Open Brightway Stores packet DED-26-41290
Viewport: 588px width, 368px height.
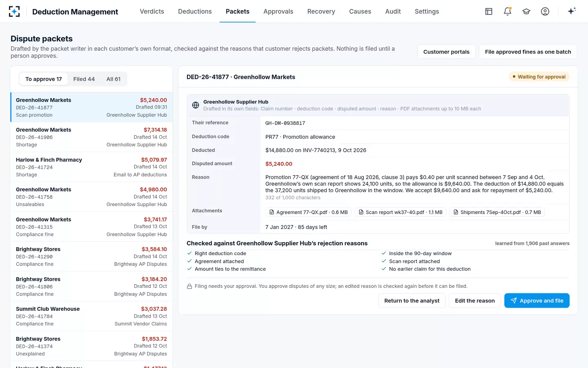point(91,256)
